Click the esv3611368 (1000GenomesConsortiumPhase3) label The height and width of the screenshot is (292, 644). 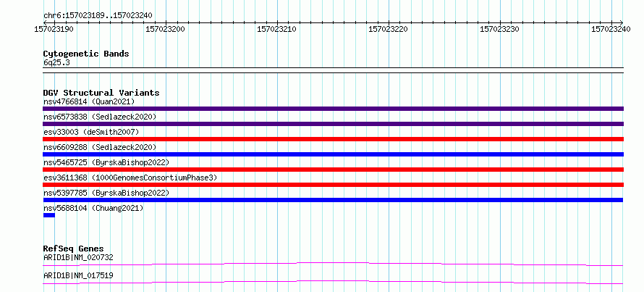pos(130,178)
